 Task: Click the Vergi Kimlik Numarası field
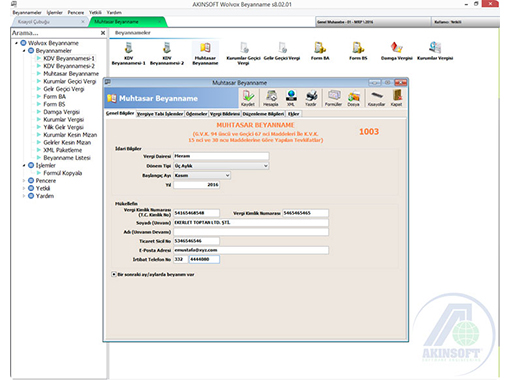(x=305, y=213)
